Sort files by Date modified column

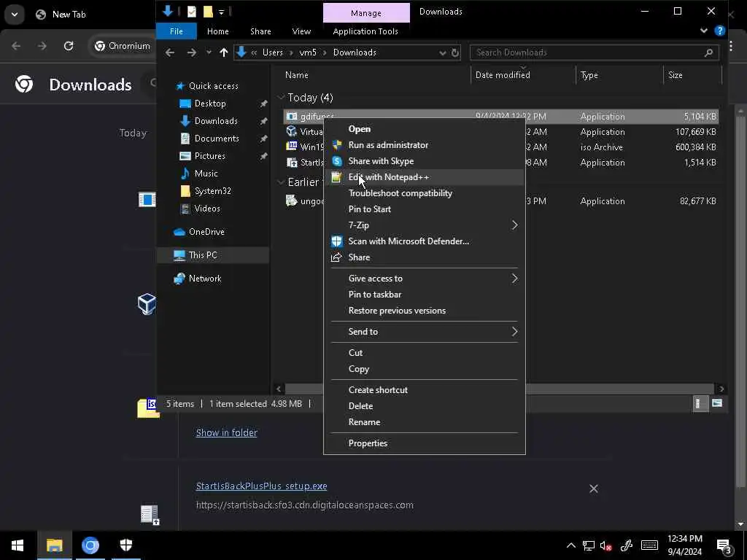tap(503, 75)
